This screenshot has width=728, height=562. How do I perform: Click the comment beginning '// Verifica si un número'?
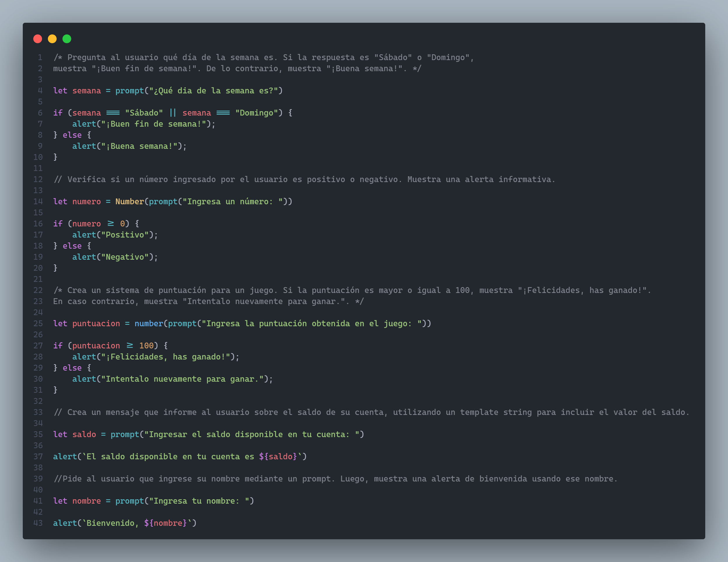coord(305,179)
